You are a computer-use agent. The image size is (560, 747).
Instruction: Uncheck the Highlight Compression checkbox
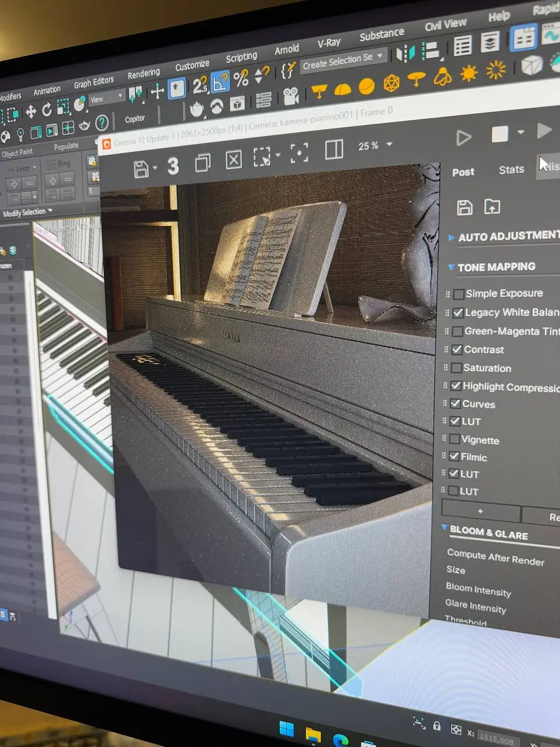pyautogui.click(x=456, y=386)
